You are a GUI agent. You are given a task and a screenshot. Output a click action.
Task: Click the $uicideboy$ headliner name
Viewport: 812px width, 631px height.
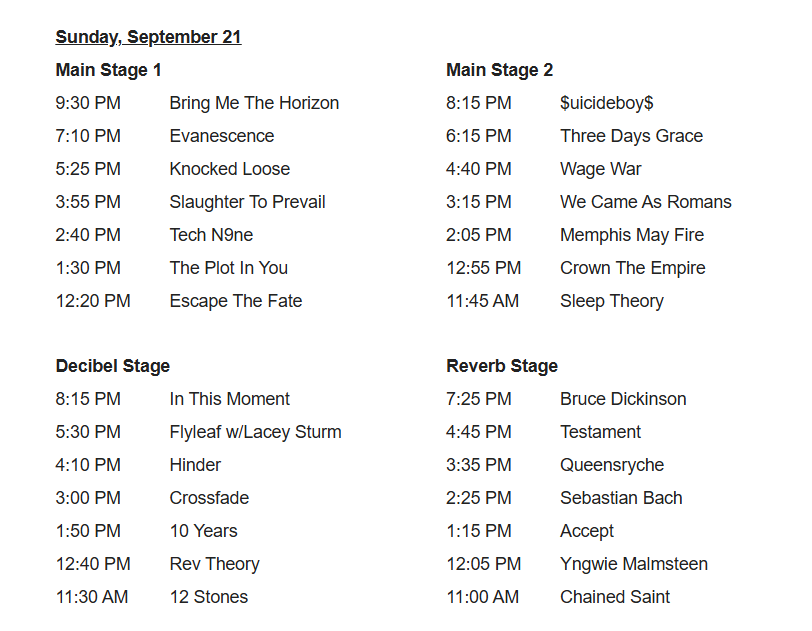[606, 103]
